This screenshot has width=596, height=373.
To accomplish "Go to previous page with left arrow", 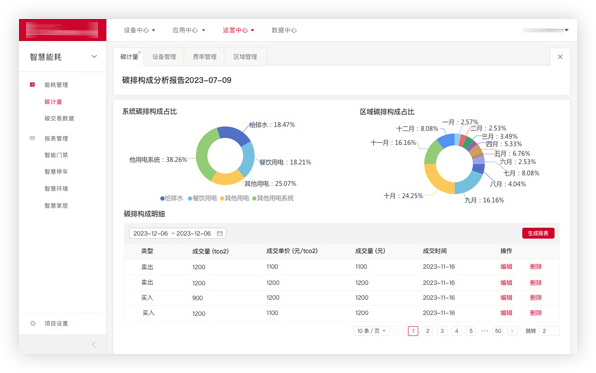I will tap(398, 331).
